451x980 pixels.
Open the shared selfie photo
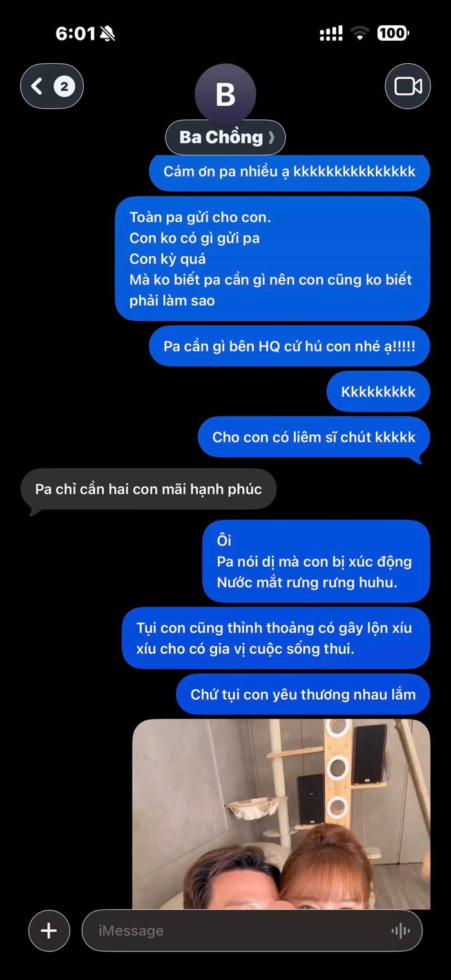[x=282, y=814]
